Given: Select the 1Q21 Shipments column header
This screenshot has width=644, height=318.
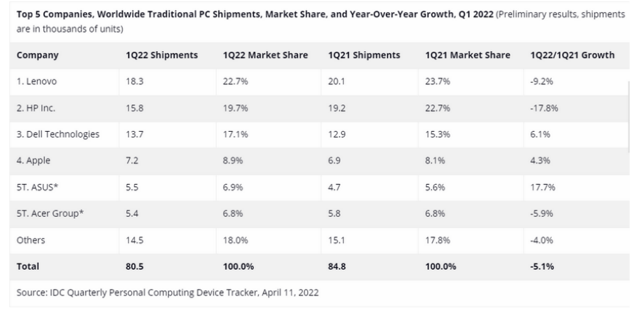Looking at the screenshot, I should [364, 55].
